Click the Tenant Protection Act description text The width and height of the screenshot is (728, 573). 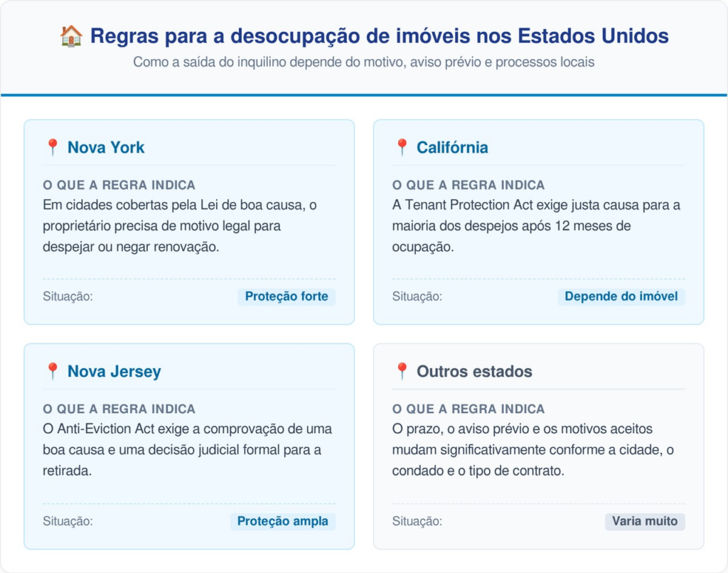[536, 225]
